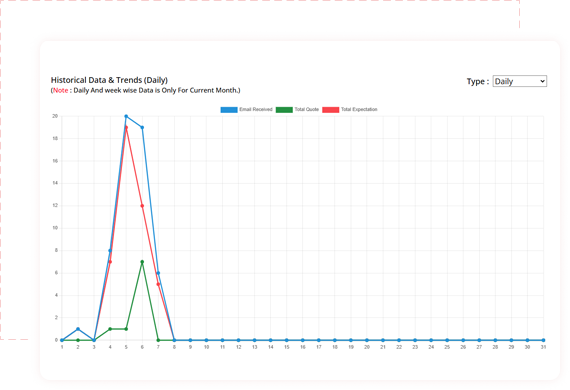This screenshot has height=390, width=570.
Task: Toggle the Total Expectation legend item
Action: click(350, 109)
